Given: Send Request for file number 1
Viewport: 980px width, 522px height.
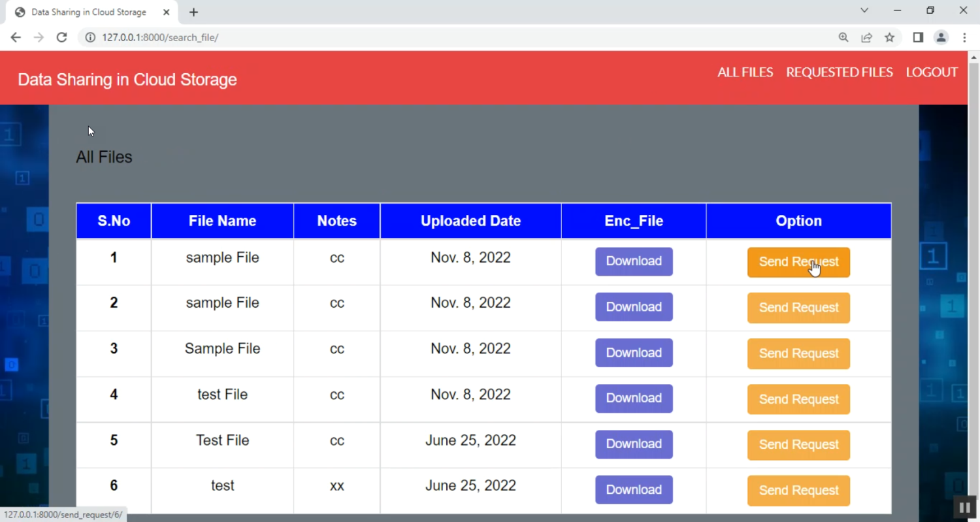Looking at the screenshot, I should click(x=798, y=262).
